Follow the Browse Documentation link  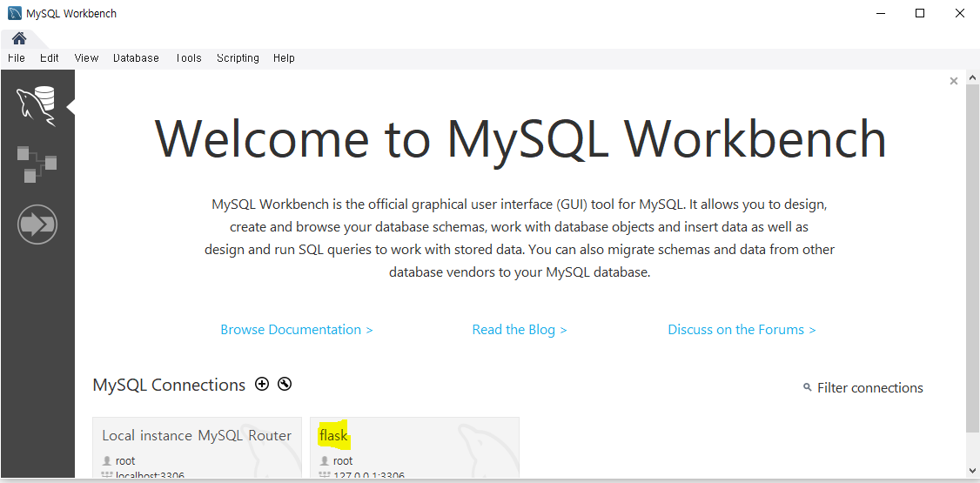click(297, 330)
